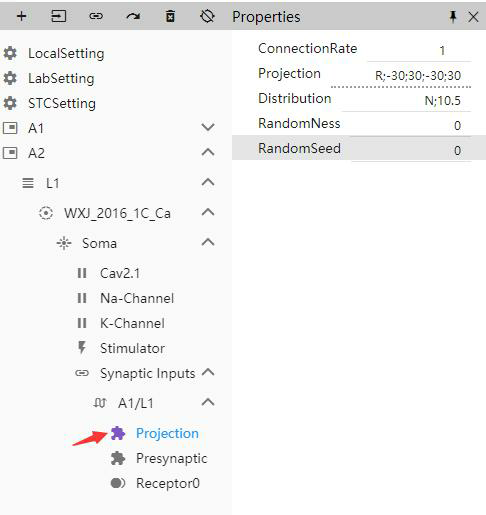This screenshot has width=486, height=515.
Task: Click the chain link toolbar icon
Action: point(96,16)
